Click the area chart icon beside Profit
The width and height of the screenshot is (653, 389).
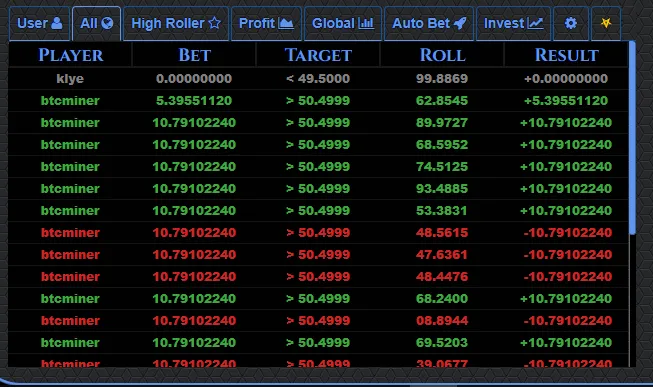pos(286,23)
